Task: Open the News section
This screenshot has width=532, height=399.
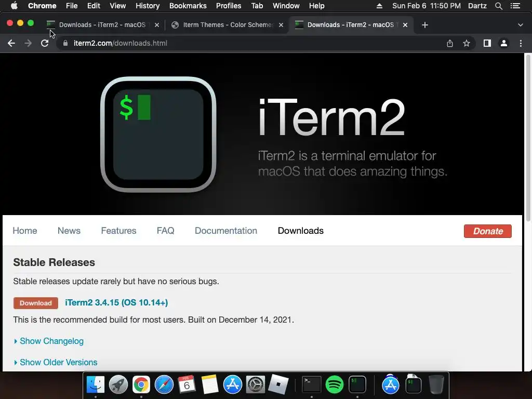Action: point(69,231)
